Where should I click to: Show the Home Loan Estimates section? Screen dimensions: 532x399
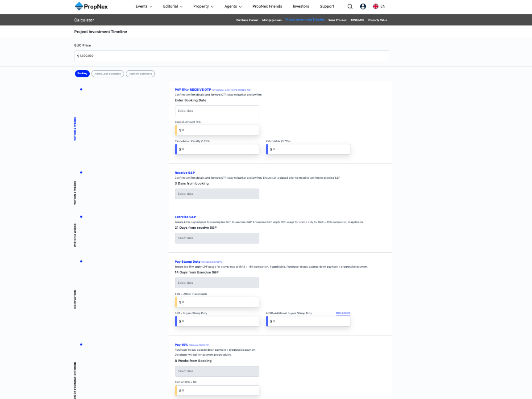point(108,74)
